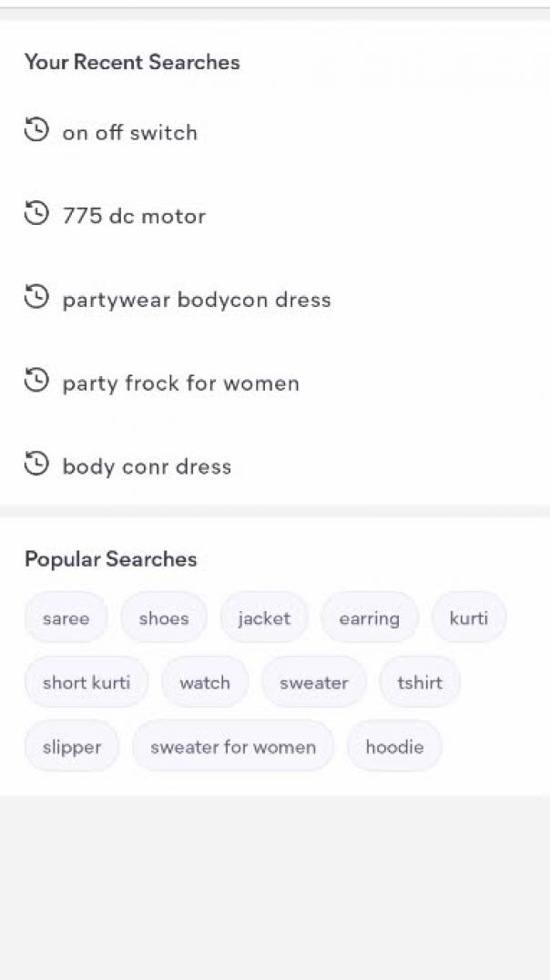Image resolution: width=550 pixels, height=980 pixels.
Task: Click history icon beside 'partywear bodycon dress'
Action: pyautogui.click(x=36, y=298)
